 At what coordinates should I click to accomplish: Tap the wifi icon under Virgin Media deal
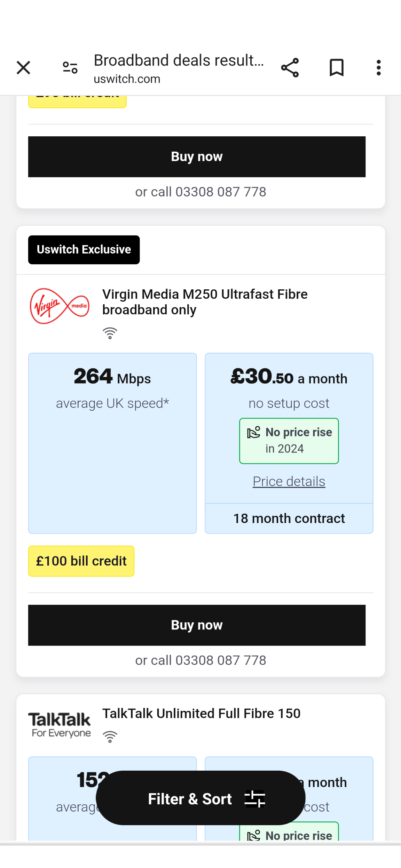point(110,333)
